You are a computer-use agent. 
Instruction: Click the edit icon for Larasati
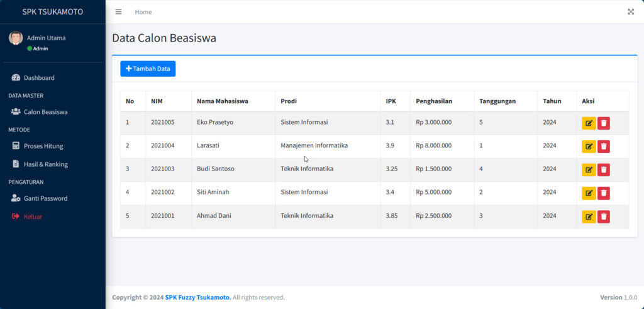(589, 147)
